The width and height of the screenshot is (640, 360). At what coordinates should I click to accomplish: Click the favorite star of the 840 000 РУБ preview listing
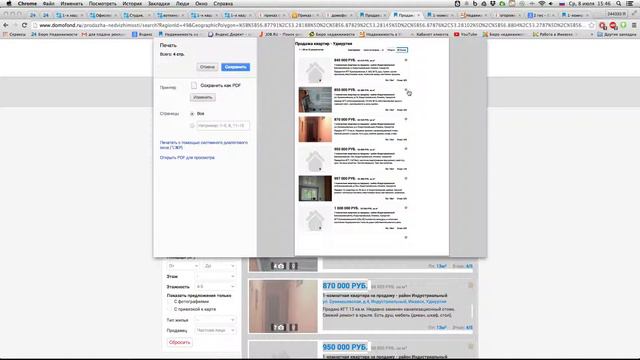click(x=406, y=60)
